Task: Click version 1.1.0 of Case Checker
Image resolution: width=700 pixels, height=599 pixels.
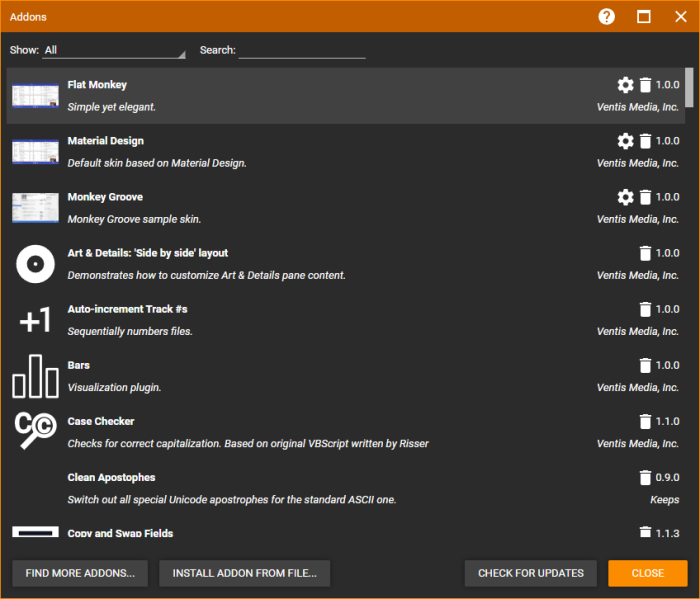Action: 667,422
